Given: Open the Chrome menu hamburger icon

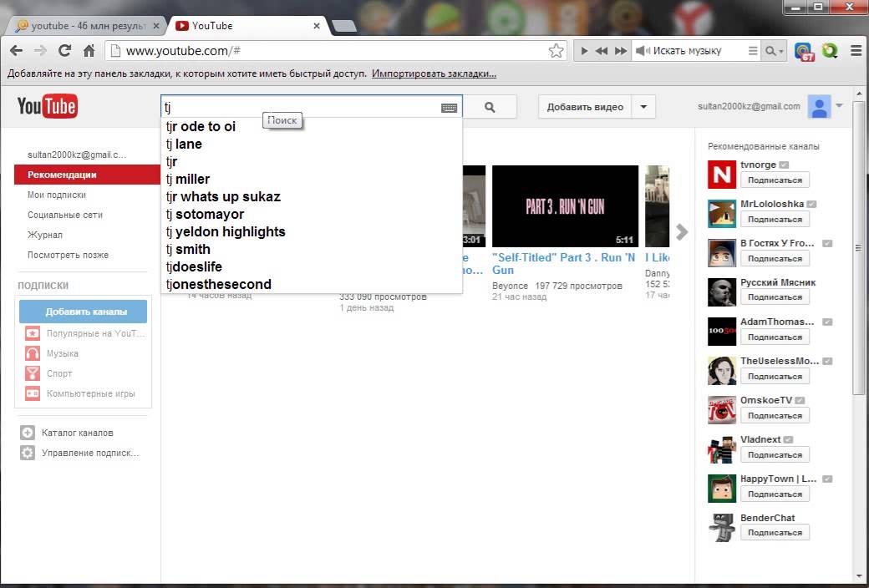Looking at the screenshot, I should coord(856,51).
